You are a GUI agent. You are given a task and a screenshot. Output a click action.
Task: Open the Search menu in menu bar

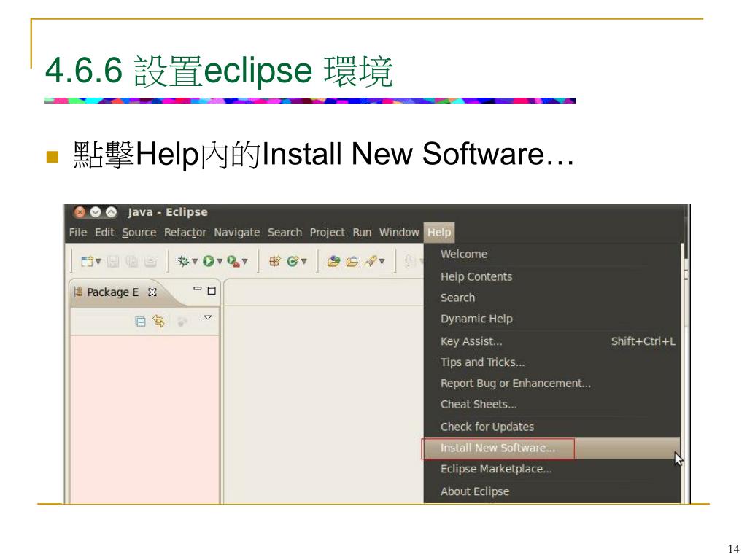click(x=285, y=232)
